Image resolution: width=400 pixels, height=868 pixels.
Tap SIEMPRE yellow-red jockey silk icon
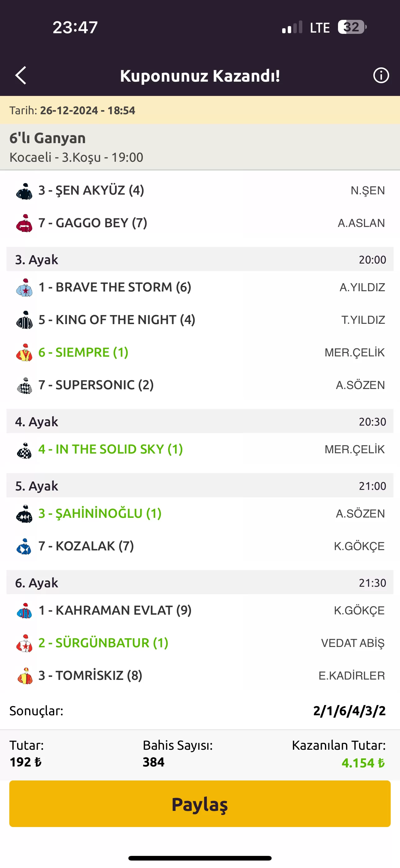click(x=24, y=353)
